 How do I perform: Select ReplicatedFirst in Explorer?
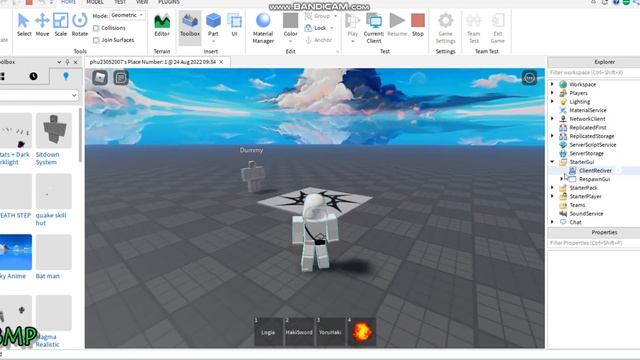pyautogui.click(x=588, y=127)
